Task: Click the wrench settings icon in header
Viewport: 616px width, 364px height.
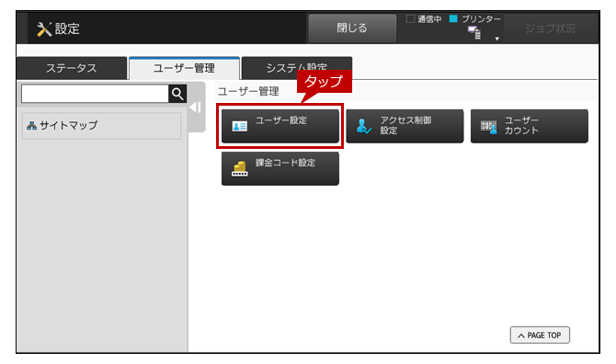Action: click(x=44, y=28)
